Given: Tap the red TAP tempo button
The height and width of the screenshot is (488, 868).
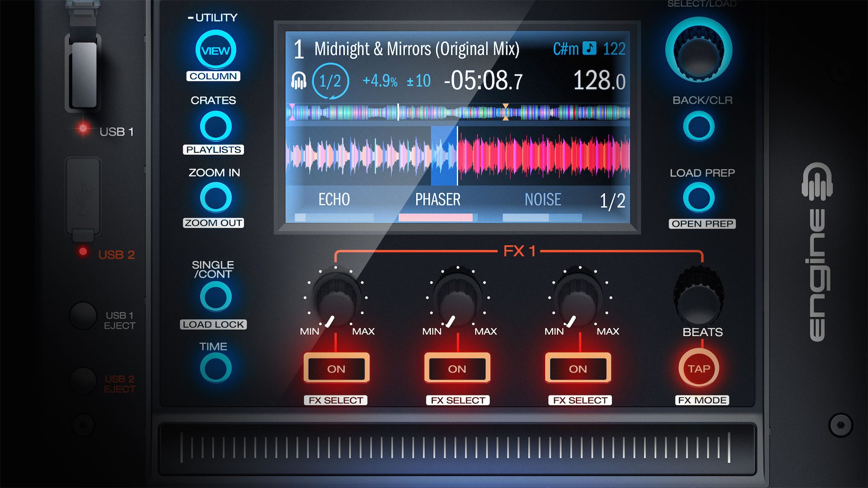Looking at the screenshot, I should point(698,368).
